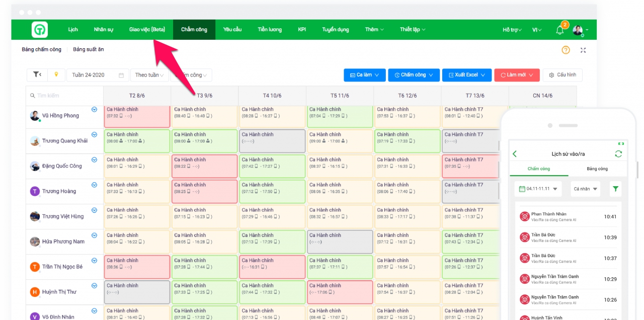Screen dimensions: 644x320
Task: Click Trần Thị Ngọc Bé's orange avatar
Action: (x=35, y=267)
